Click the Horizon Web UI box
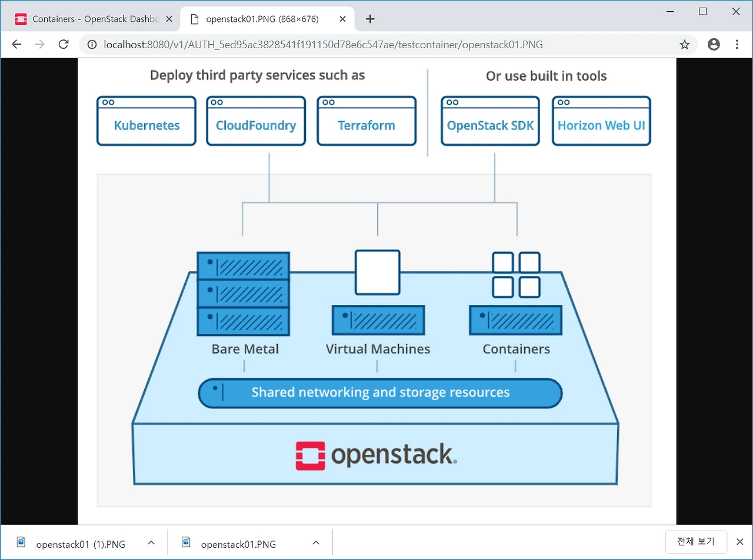Screen dimensions: 753x560 [601, 121]
